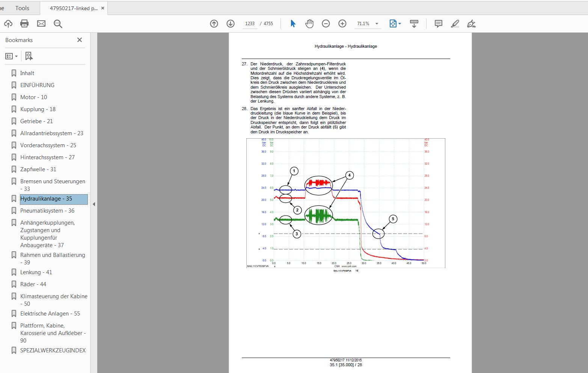Activate the selection arrow tool
Screen dimensions: 588x373
[293, 24]
